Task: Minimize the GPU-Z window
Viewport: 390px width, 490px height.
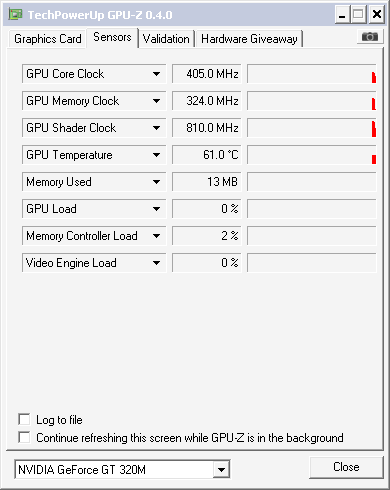Action: click(342, 15)
